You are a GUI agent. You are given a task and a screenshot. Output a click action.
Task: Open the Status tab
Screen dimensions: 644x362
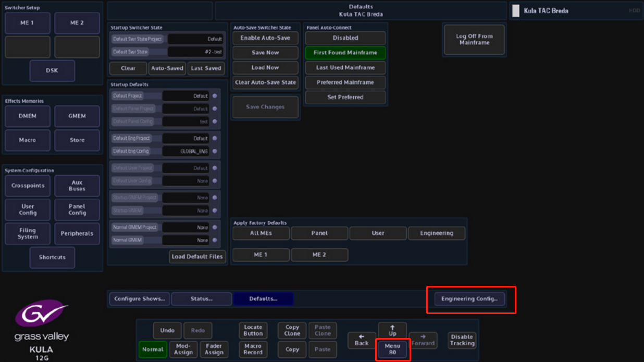pos(201,299)
